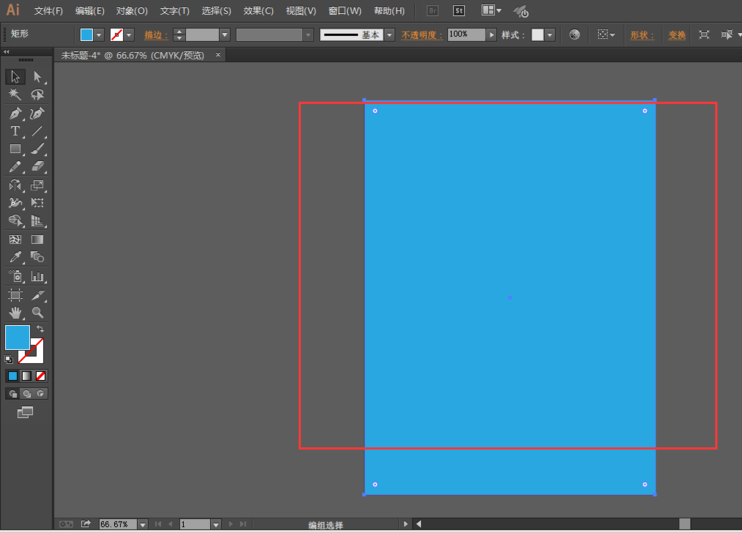Open graphic style 样式 dropdown
The height and width of the screenshot is (533, 742).
tap(549, 35)
